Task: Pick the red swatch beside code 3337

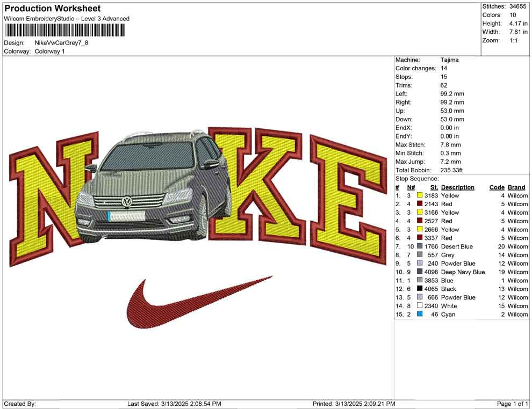Action: tap(420, 238)
